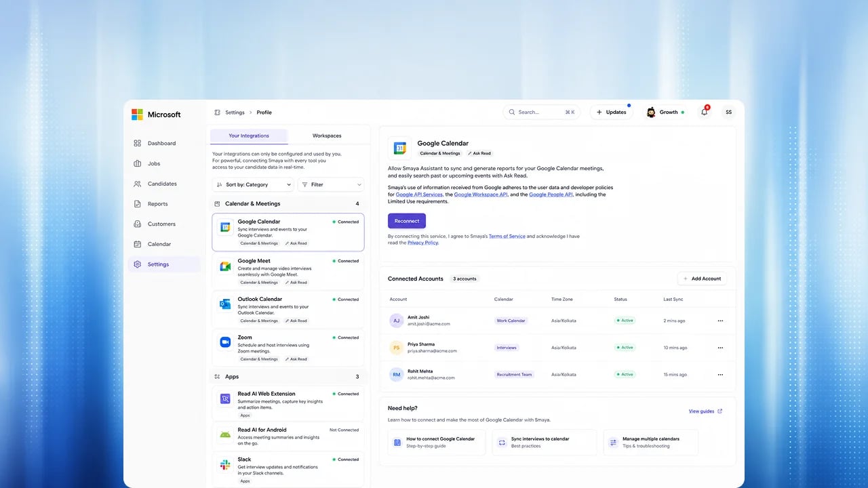Collapse the Calendar & Meetings section header
Screen dimensions: 868x488
coord(288,203)
